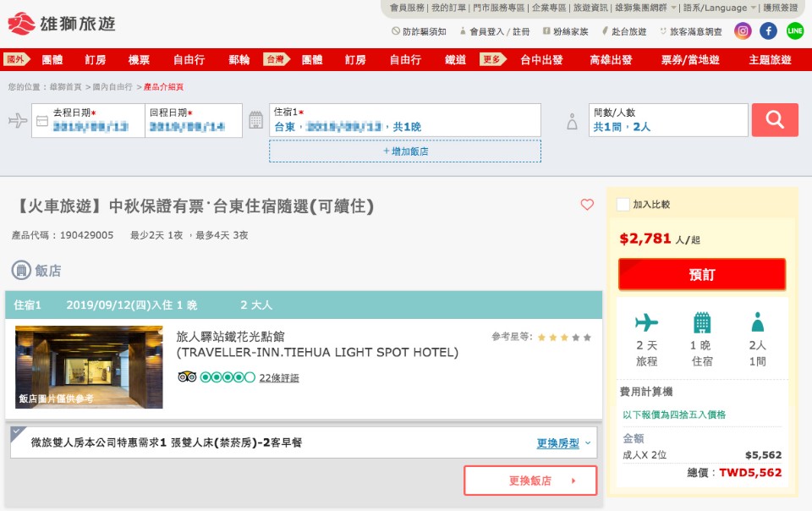Screen dimensions: 812x511
Task: Open the 企業專區 link
Action: point(549,8)
